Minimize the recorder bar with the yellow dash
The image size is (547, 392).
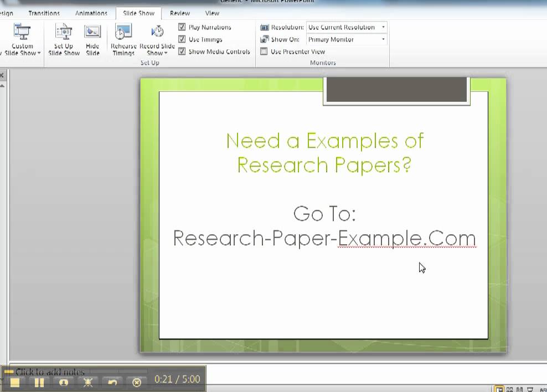[x=9, y=372]
